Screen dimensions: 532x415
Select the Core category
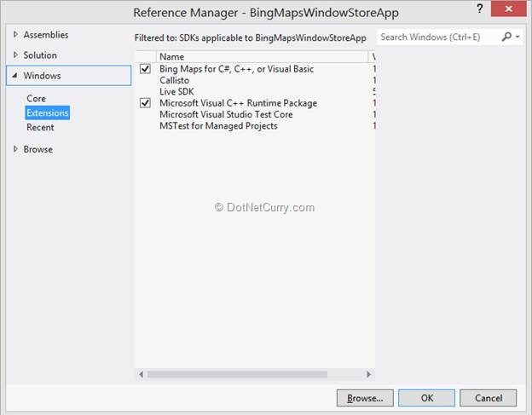point(37,98)
